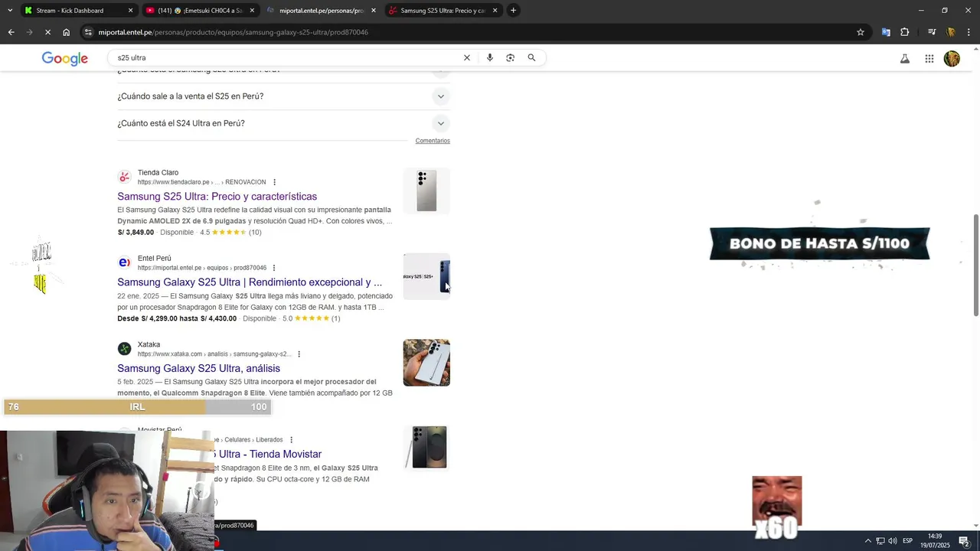Viewport: 980px width, 551px height.
Task: Stop loading the current page
Action: tap(47, 32)
